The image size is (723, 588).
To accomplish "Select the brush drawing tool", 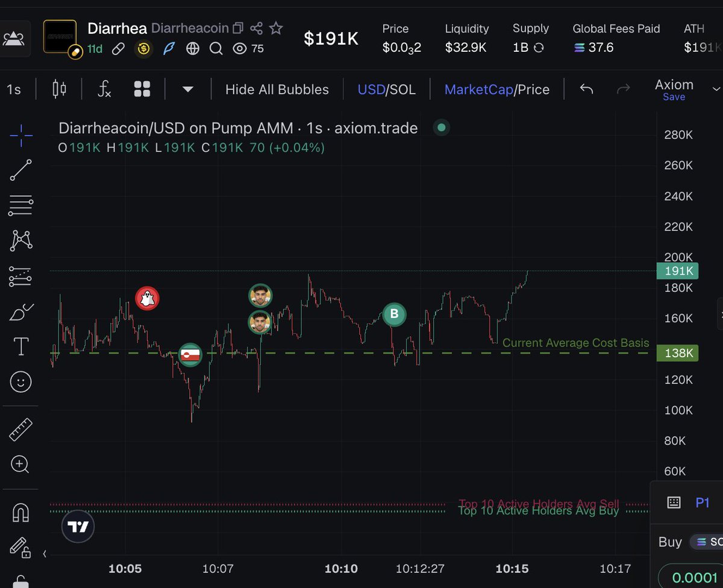I will pyautogui.click(x=21, y=312).
